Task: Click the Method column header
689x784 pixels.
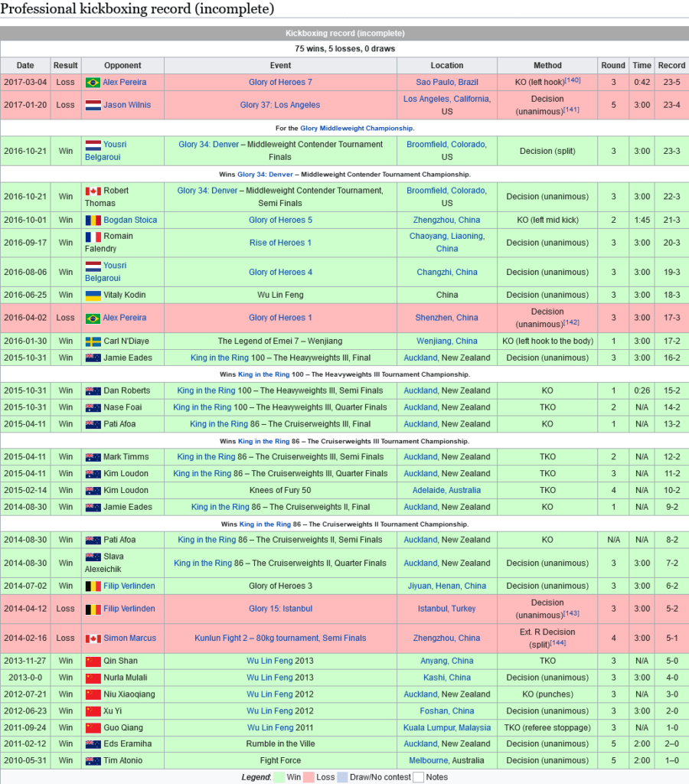Action: [x=547, y=66]
